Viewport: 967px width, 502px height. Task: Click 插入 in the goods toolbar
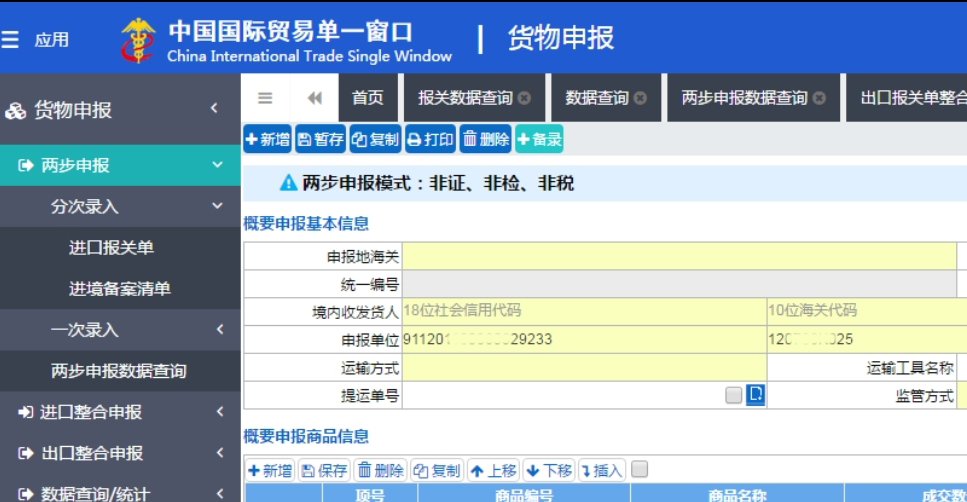(601, 470)
